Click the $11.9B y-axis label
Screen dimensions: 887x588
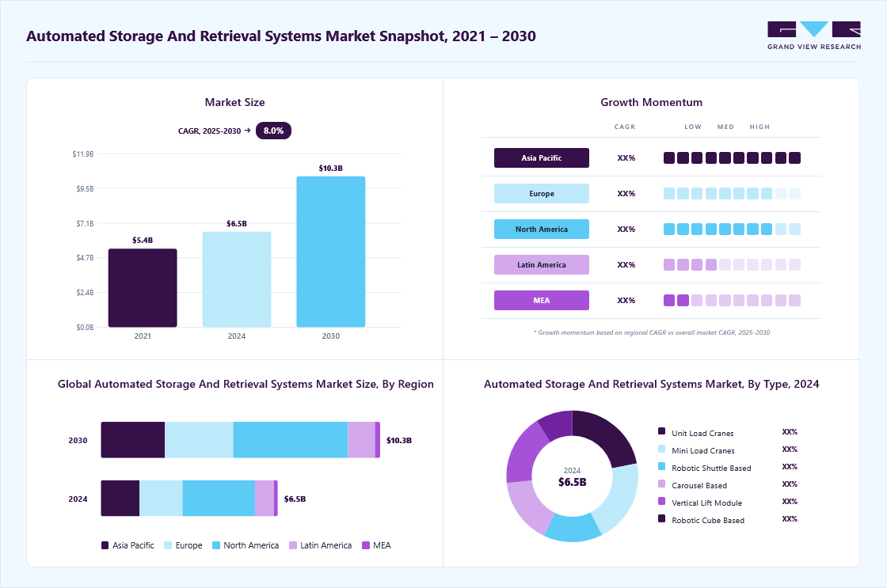pos(83,154)
